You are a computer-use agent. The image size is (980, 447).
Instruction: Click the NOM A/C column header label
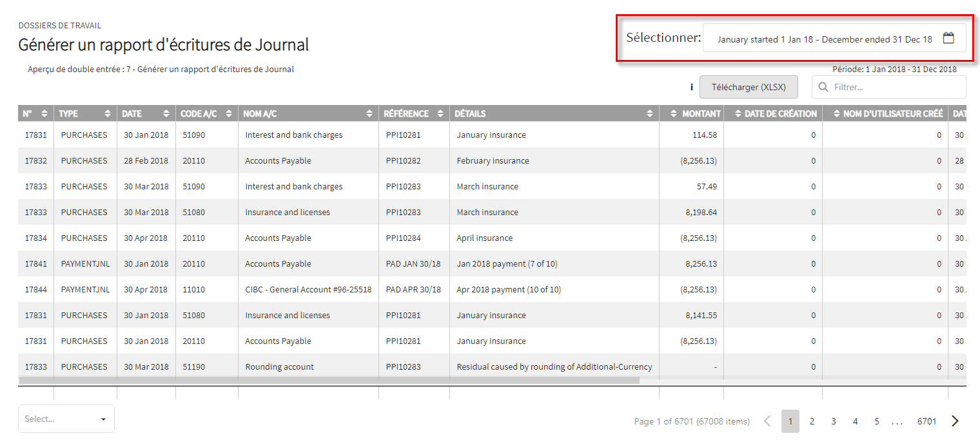tap(260, 113)
